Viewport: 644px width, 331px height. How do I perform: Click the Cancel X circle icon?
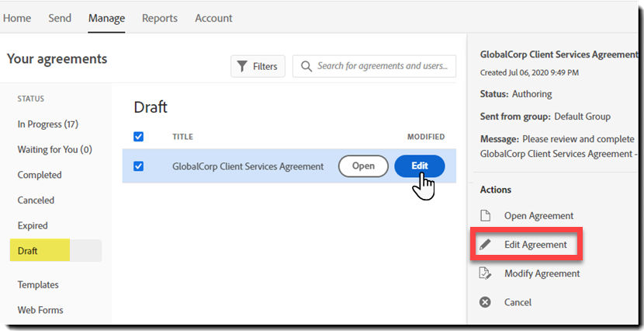click(x=485, y=302)
